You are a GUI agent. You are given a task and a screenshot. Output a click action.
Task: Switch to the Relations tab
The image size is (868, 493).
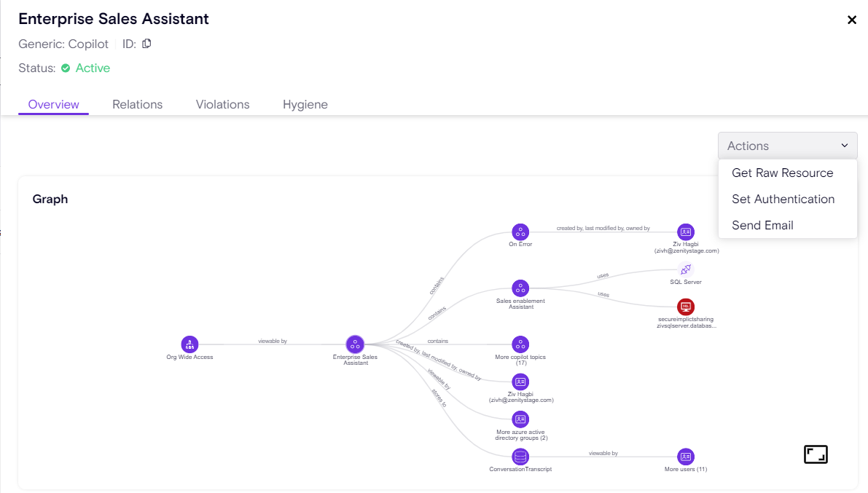137,104
